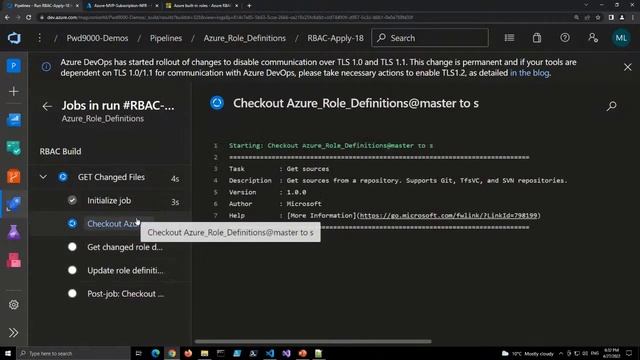Viewport: 640px width, 360px height.
Task: Open Artifacts hub in sidebar
Action: pyautogui.click(x=13, y=260)
